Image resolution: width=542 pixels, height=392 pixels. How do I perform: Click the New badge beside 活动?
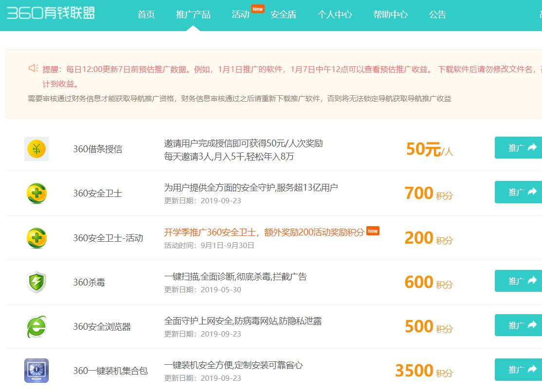pyautogui.click(x=258, y=8)
